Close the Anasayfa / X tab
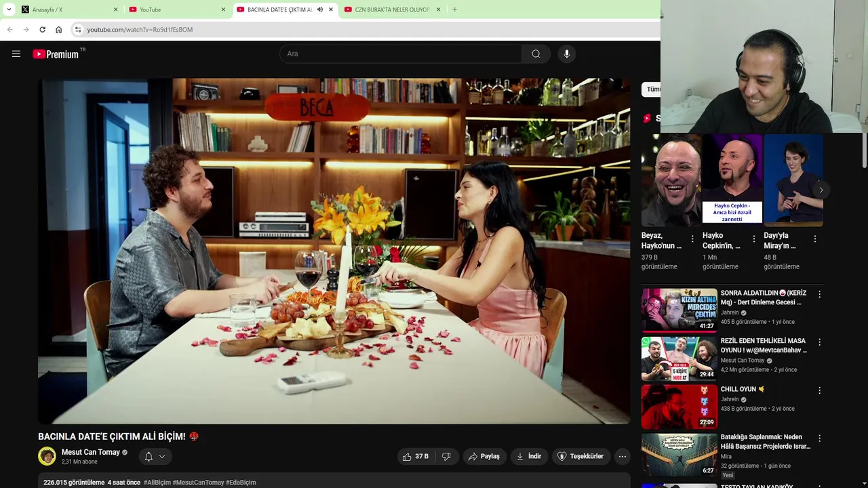This screenshot has height=488, width=868. point(115,9)
